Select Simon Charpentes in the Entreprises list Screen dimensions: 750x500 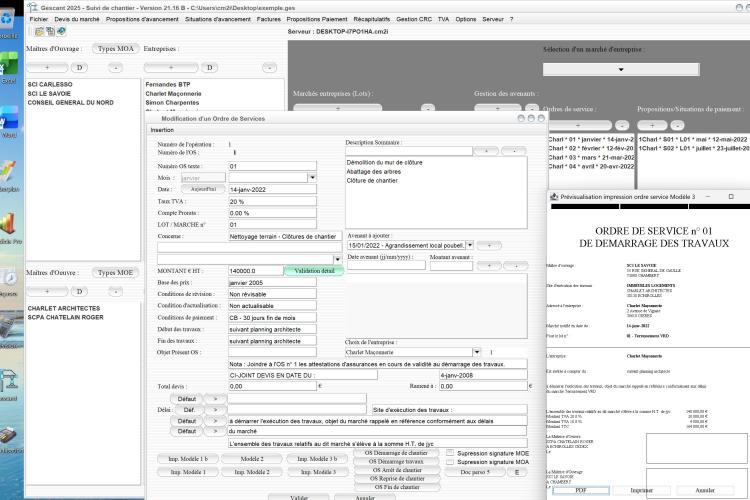point(172,102)
